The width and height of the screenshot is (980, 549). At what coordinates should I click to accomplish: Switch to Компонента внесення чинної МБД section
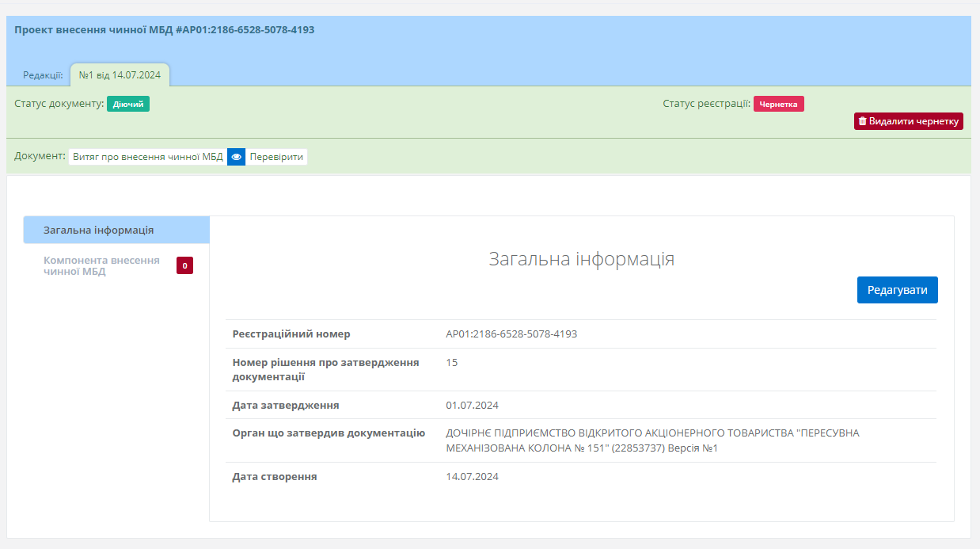coord(101,266)
